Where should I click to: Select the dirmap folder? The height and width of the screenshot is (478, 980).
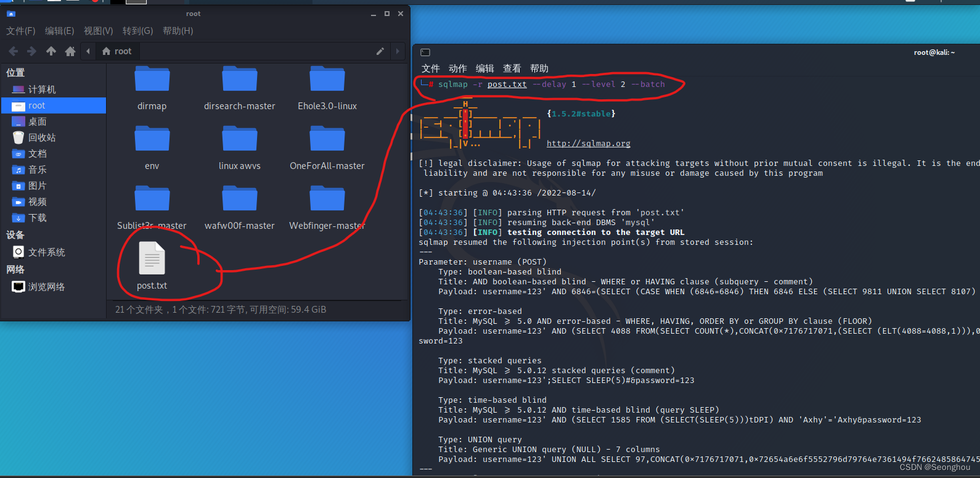152,88
